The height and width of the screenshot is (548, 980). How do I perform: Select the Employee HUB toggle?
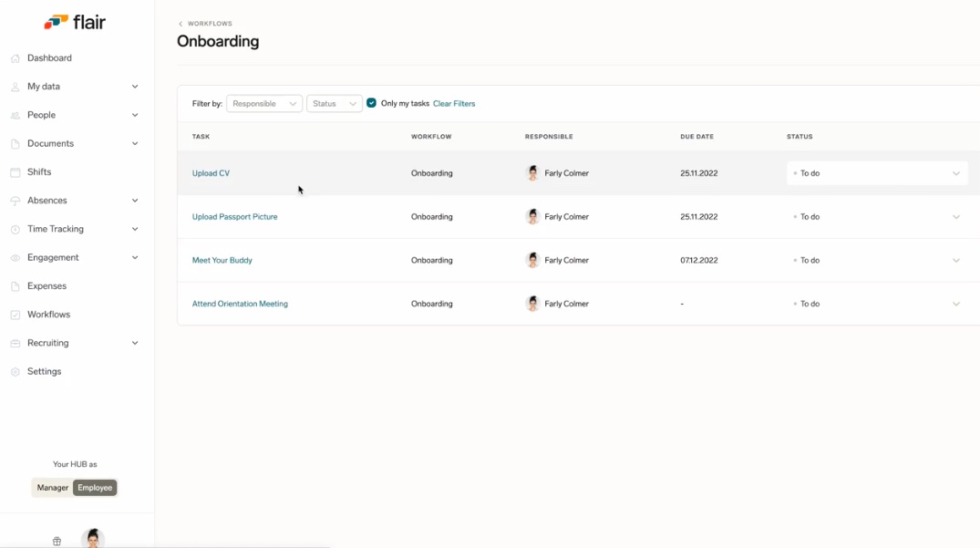(x=95, y=488)
